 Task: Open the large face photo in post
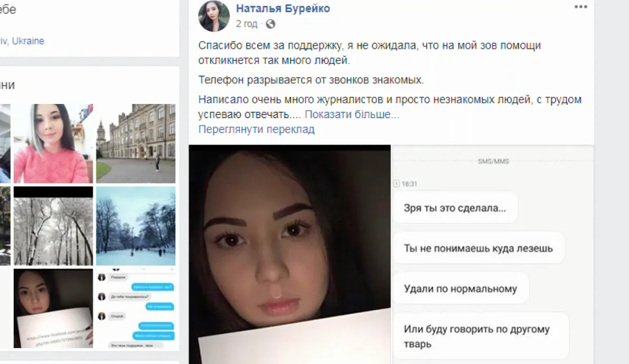(289, 254)
